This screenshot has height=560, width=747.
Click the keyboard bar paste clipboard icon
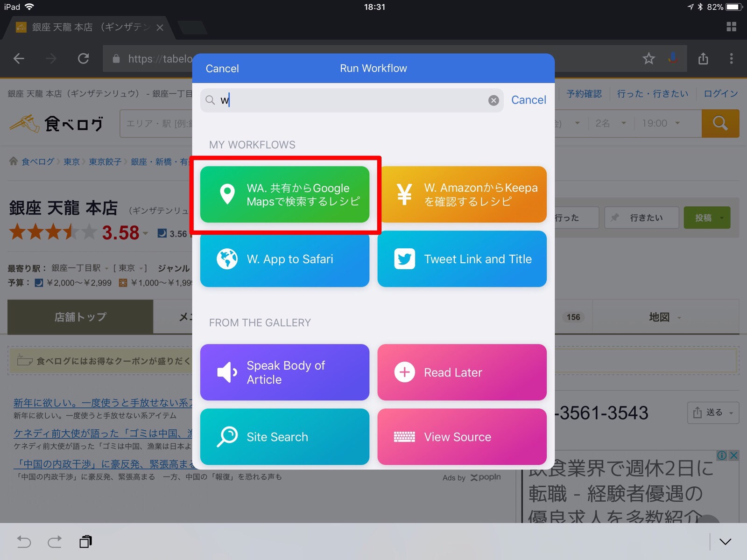coord(85,541)
